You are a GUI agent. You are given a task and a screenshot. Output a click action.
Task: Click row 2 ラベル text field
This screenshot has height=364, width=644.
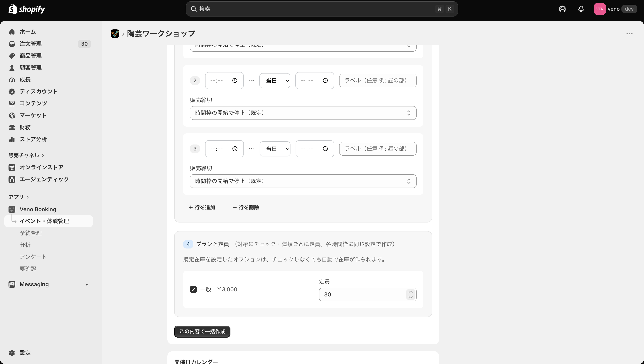pos(378,81)
